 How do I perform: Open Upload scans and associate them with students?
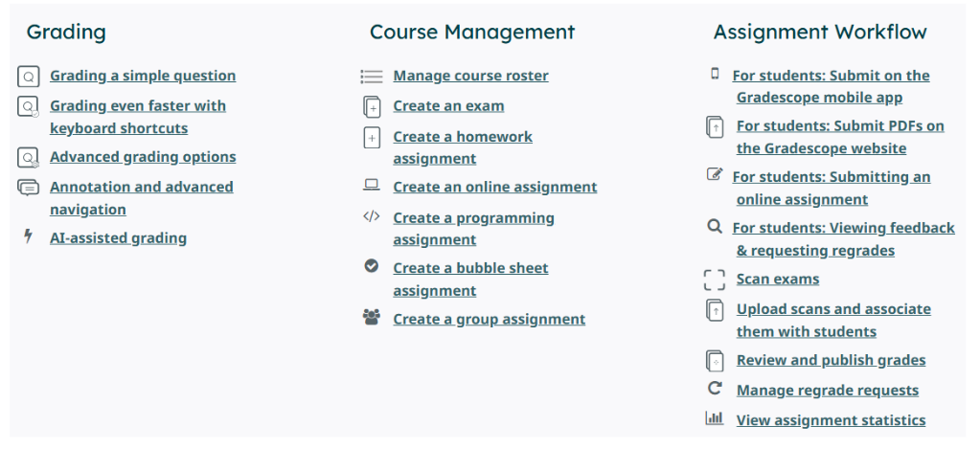click(x=833, y=321)
